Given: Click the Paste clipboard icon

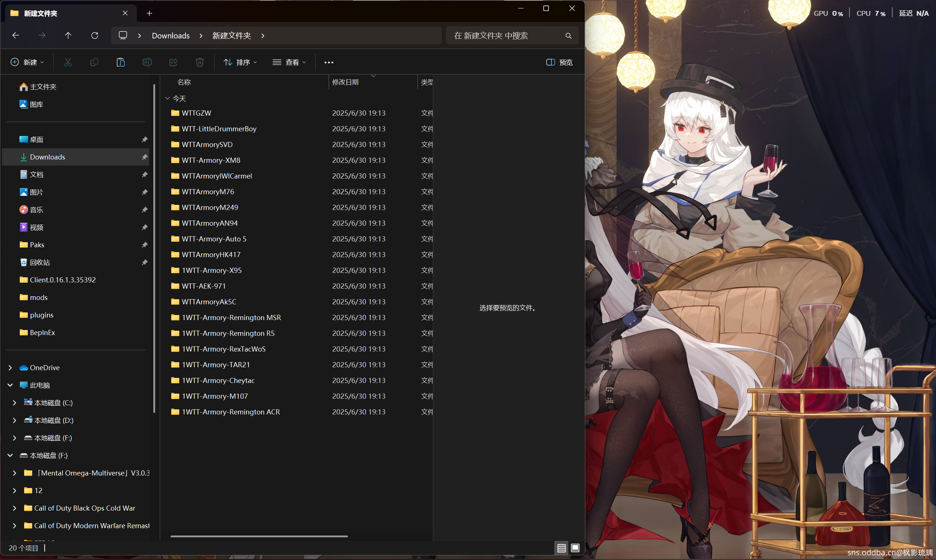Looking at the screenshot, I should (x=121, y=62).
